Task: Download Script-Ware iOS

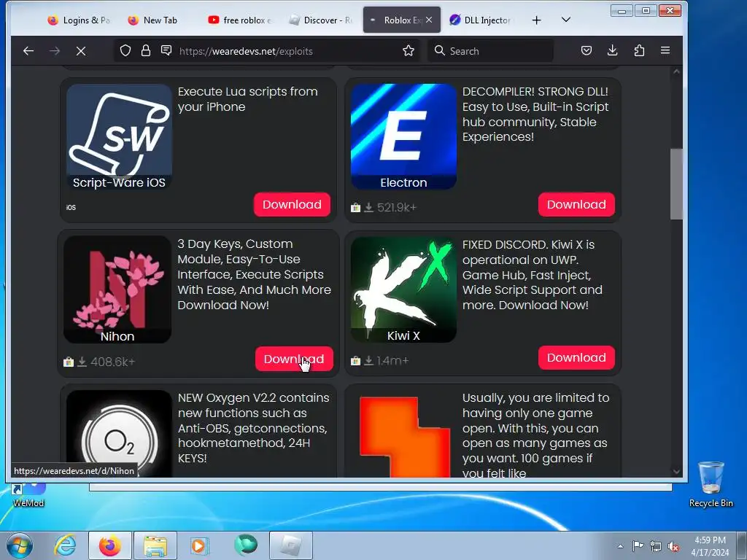Action: (x=292, y=204)
